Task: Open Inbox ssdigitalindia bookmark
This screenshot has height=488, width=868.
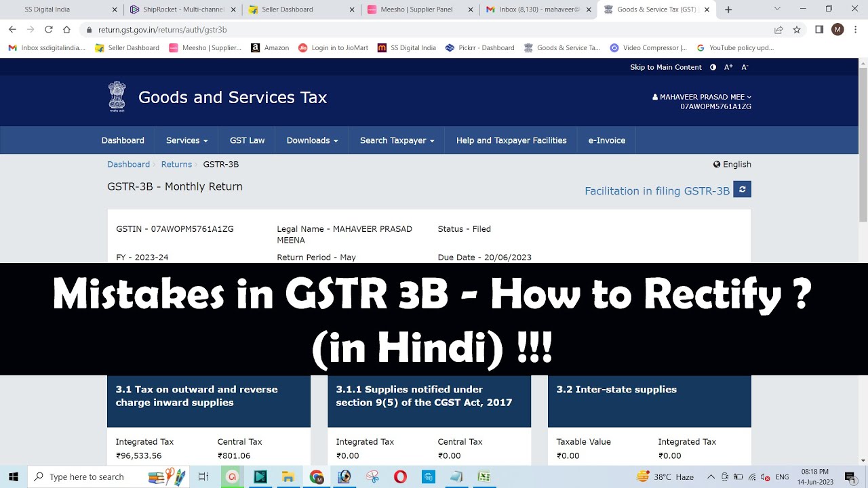Action: click(x=47, y=48)
